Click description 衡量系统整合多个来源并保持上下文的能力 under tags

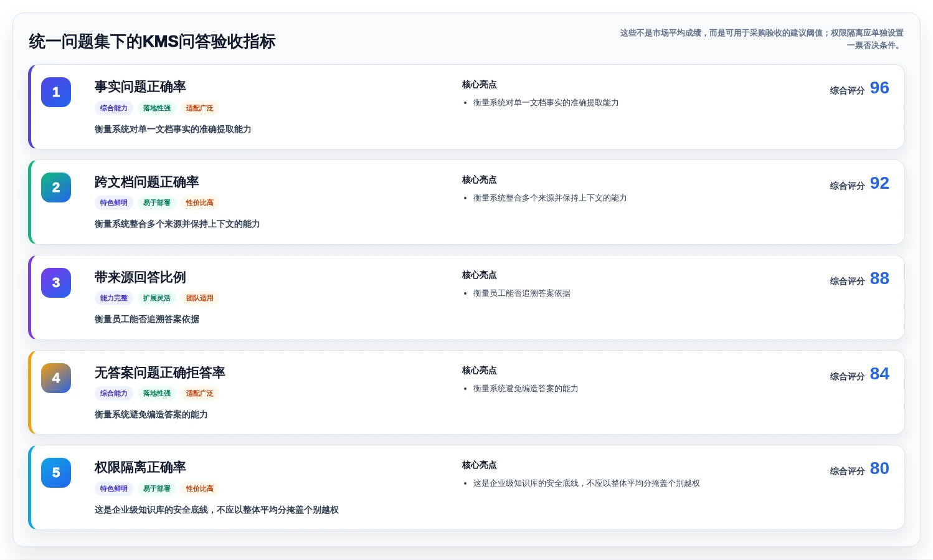(178, 224)
